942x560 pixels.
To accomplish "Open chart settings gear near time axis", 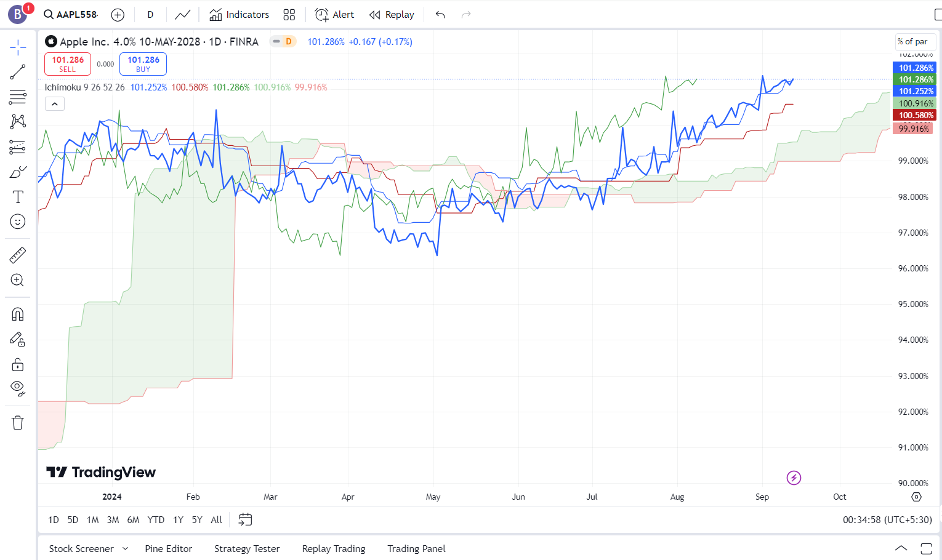I will pos(916,497).
